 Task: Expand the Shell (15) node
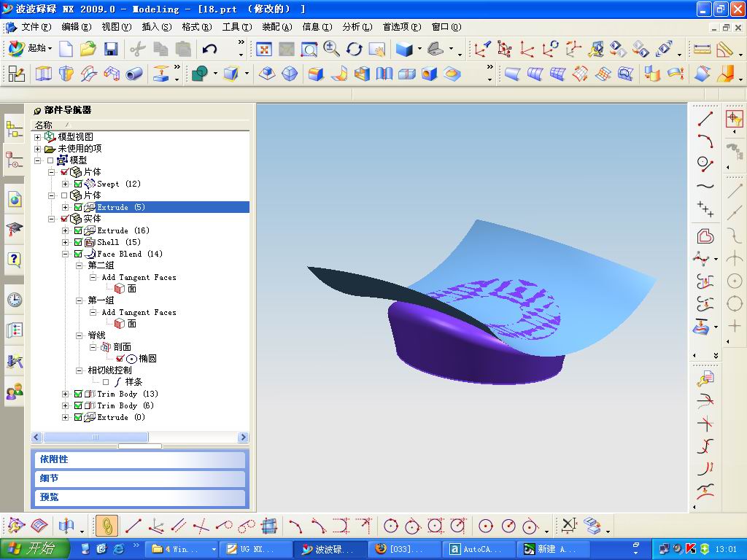click(x=65, y=242)
